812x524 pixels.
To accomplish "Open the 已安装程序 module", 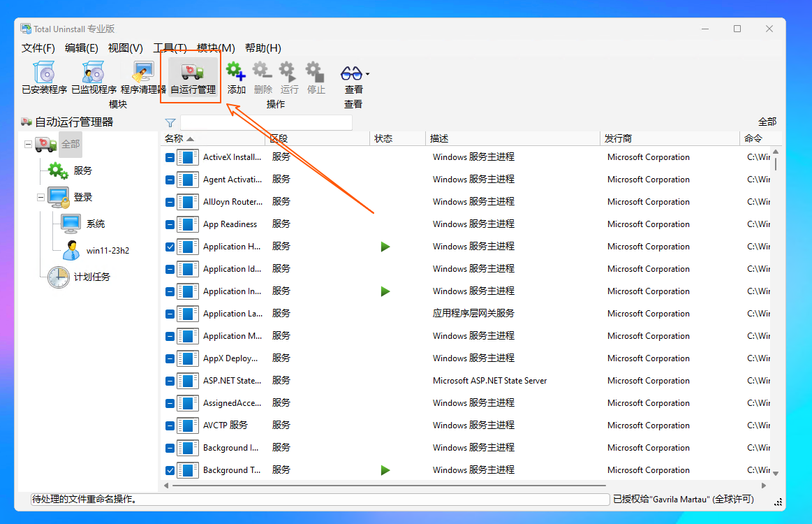I will click(x=45, y=78).
